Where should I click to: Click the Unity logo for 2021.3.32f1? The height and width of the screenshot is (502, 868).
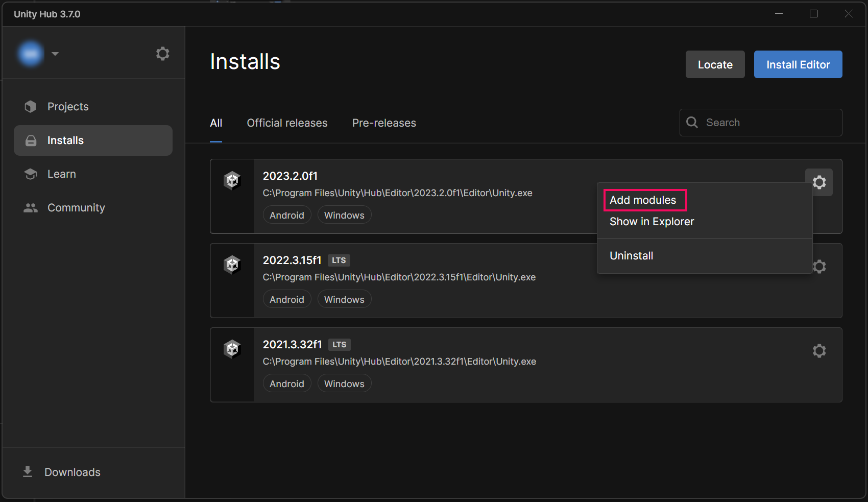click(232, 349)
